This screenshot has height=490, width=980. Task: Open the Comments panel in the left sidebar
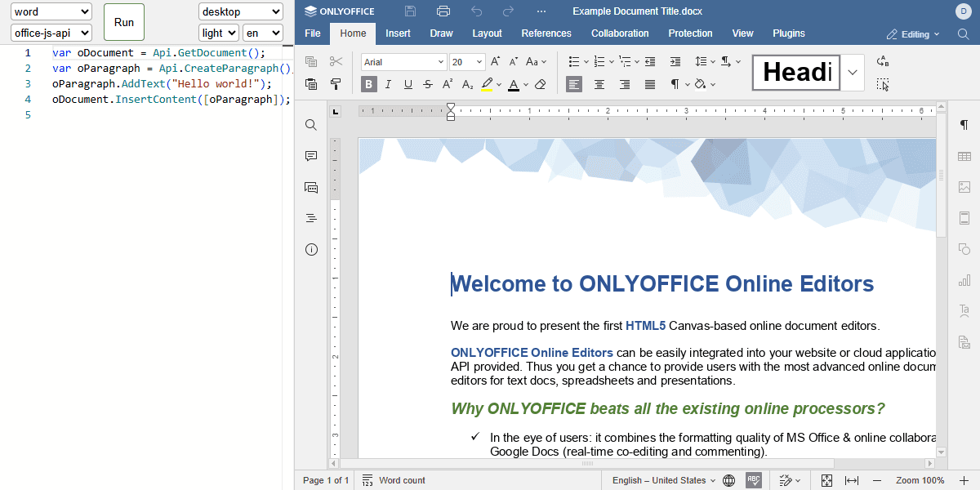coord(311,156)
